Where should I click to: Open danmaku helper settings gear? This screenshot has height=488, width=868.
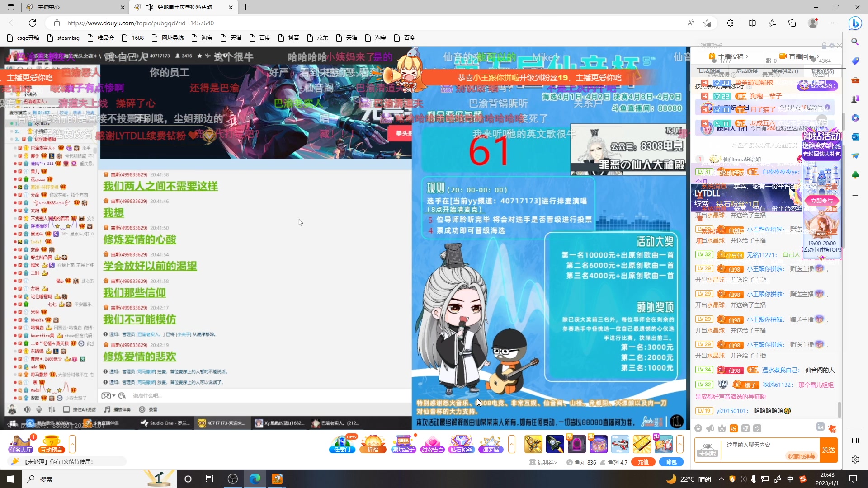(x=832, y=46)
